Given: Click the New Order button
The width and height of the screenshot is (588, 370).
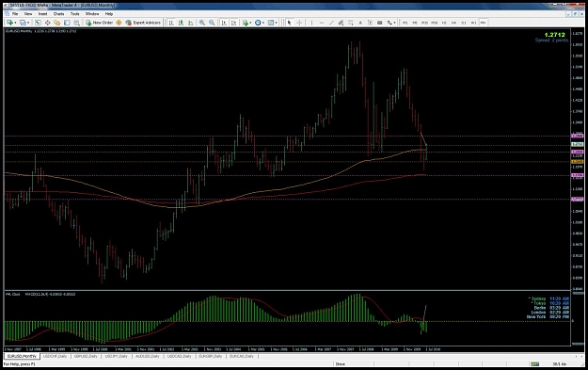Looking at the screenshot, I should point(99,23).
